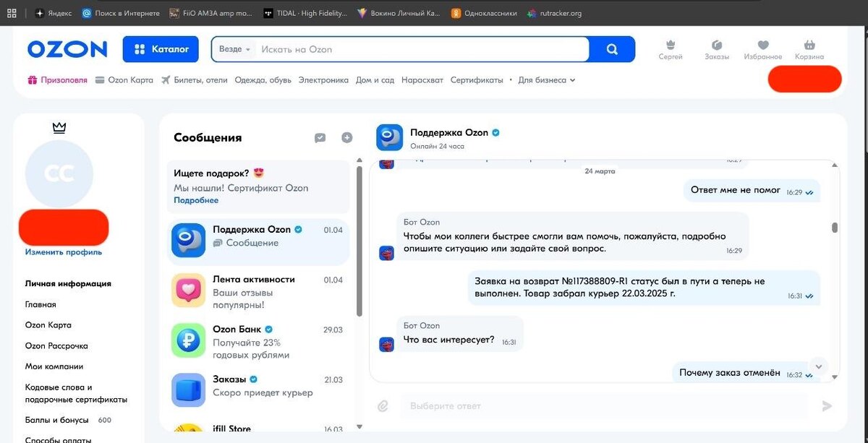Open Билеты, отели navigation item
This screenshot has width=868, height=443.
pos(195,80)
